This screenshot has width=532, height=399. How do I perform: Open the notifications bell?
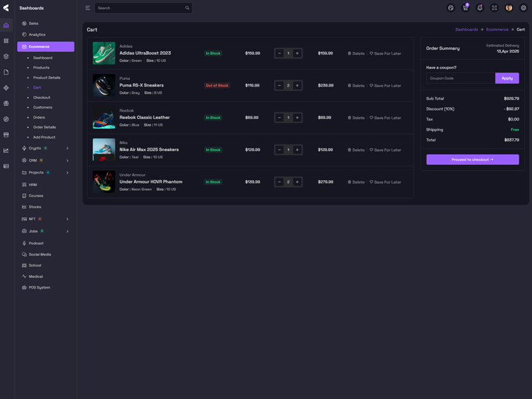click(479, 8)
